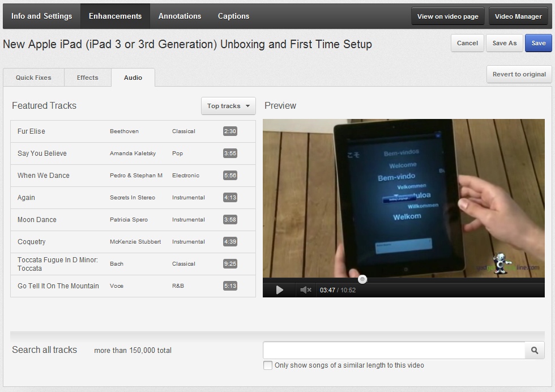Go to Annotations in the top menu
Image resolution: width=555 pixels, height=392 pixels.
click(180, 16)
